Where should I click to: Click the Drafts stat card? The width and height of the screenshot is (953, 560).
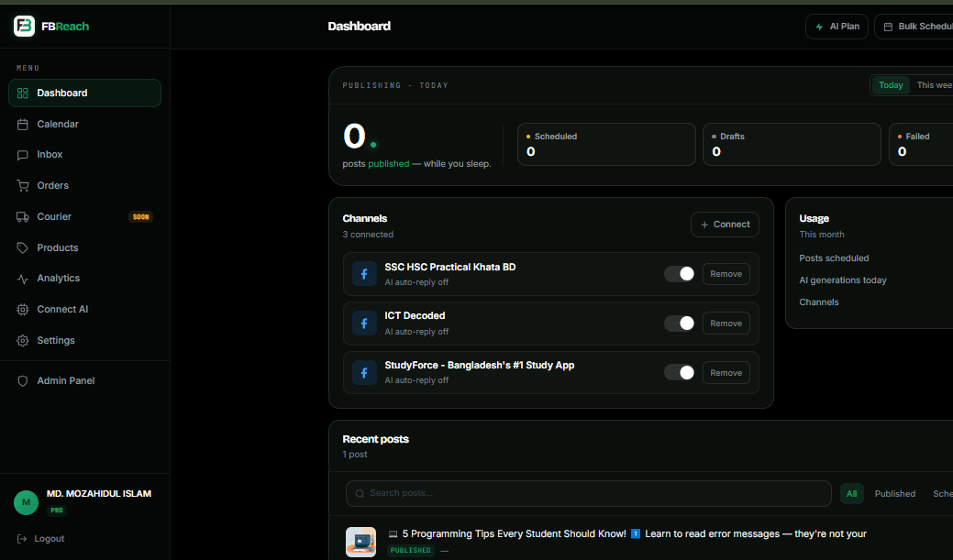click(792, 144)
